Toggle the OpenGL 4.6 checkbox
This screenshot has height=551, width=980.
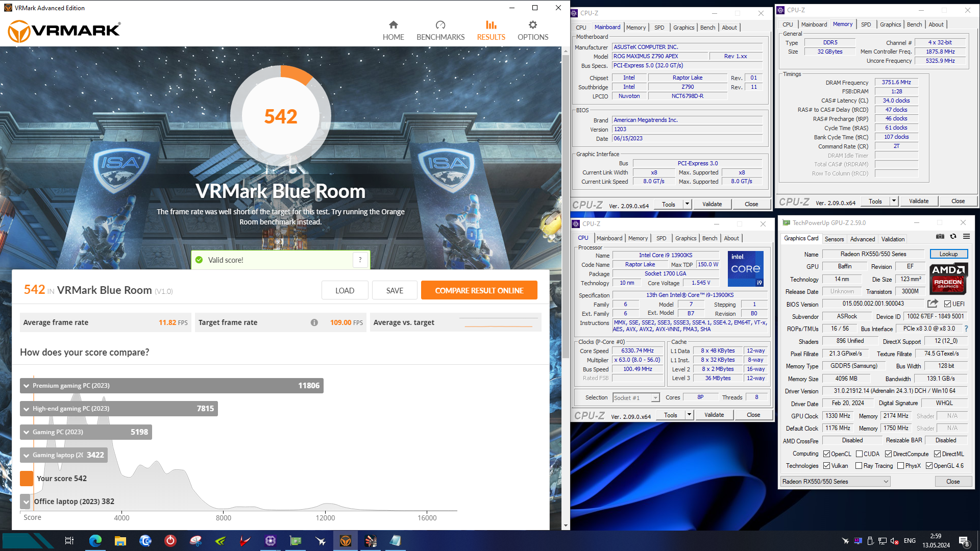pyautogui.click(x=929, y=466)
